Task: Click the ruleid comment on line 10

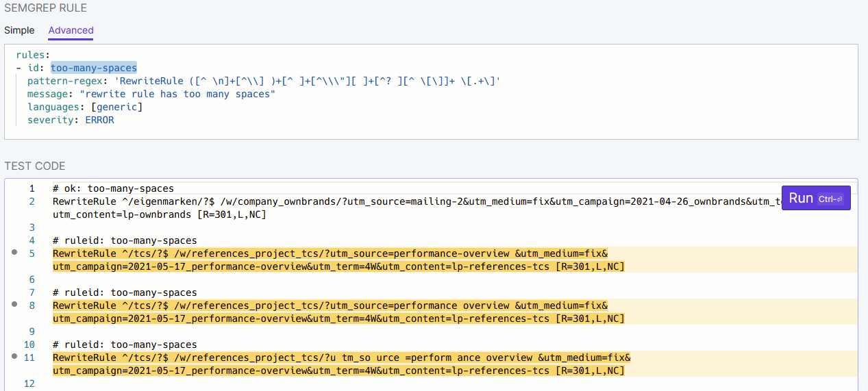Action: [x=125, y=344]
